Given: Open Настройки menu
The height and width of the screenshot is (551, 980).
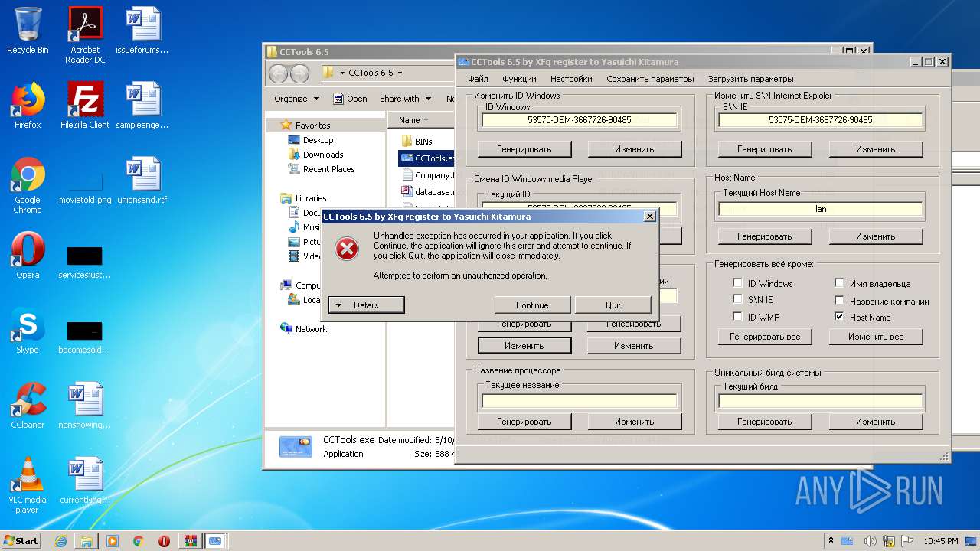Looking at the screenshot, I should click(571, 79).
